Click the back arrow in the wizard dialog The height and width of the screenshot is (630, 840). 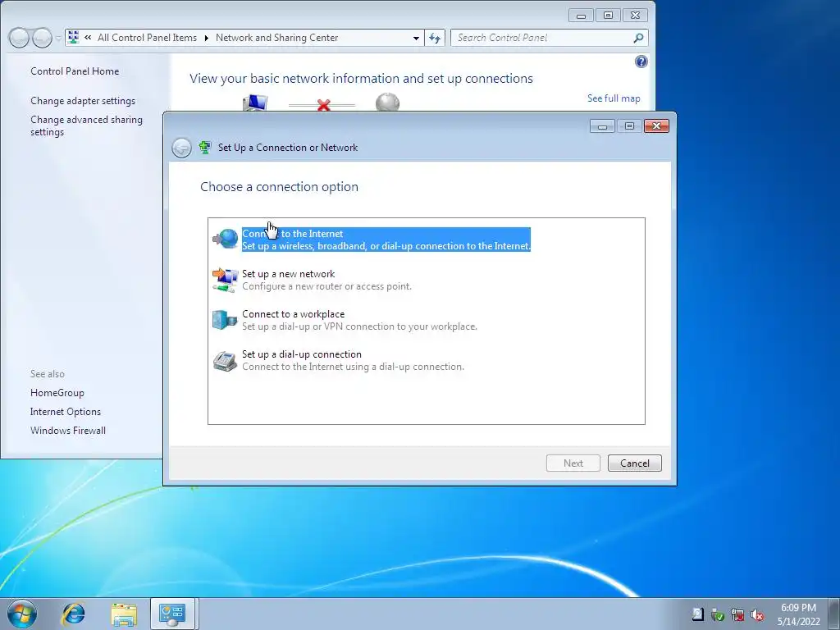pyautogui.click(x=181, y=148)
